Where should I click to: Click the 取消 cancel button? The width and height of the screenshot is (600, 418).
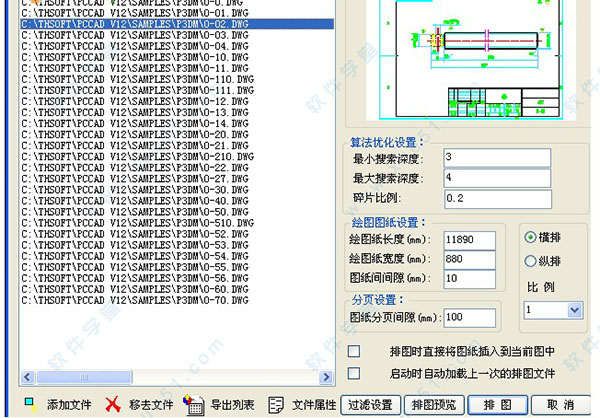(561, 404)
